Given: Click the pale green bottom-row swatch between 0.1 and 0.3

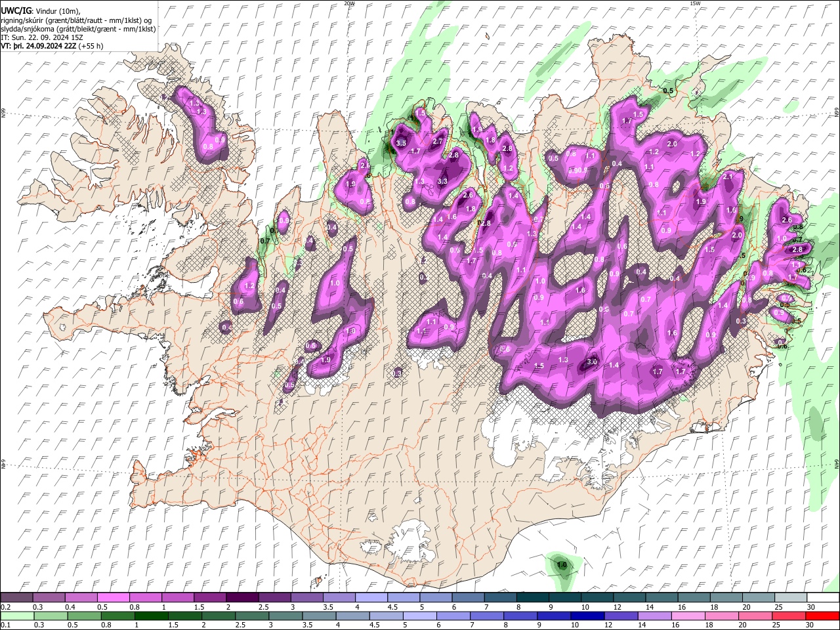Looking at the screenshot, I should pos(16,616).
